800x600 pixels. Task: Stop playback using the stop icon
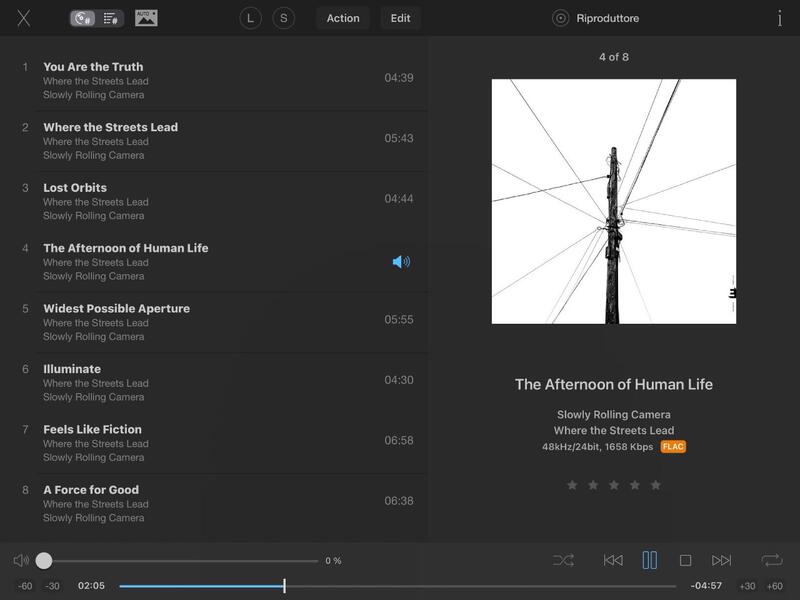click(685, 560)
